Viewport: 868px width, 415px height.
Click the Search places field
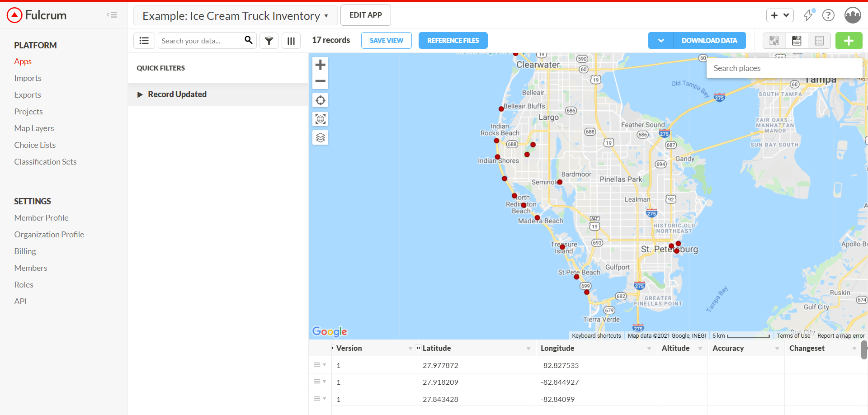pos(784,68)
